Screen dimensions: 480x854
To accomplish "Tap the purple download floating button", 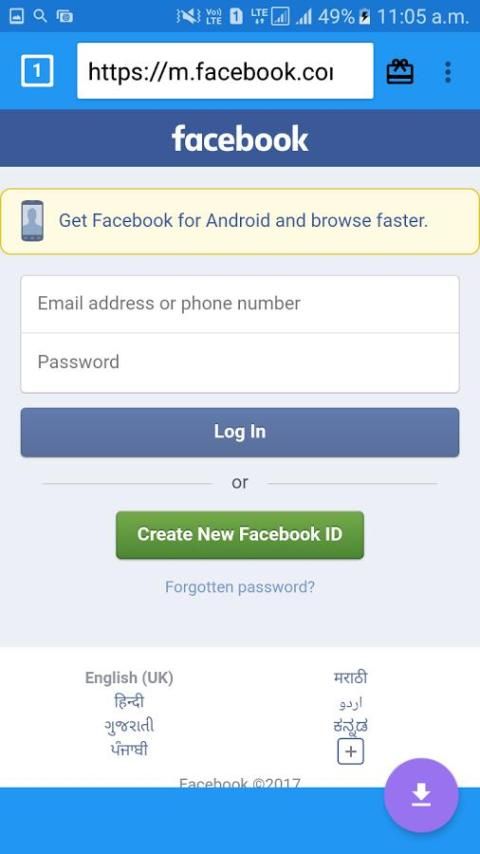I will 421,795.
